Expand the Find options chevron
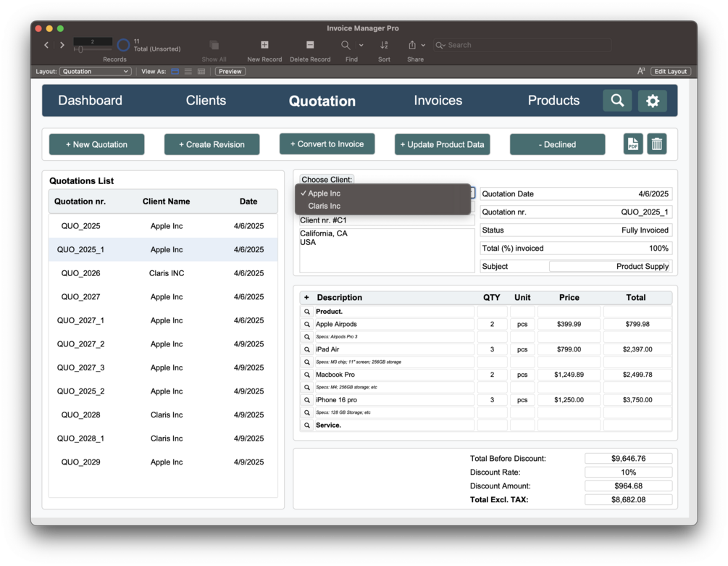This screenshot has width=728, height=566. pyautogui.click(x=361, y=45)
